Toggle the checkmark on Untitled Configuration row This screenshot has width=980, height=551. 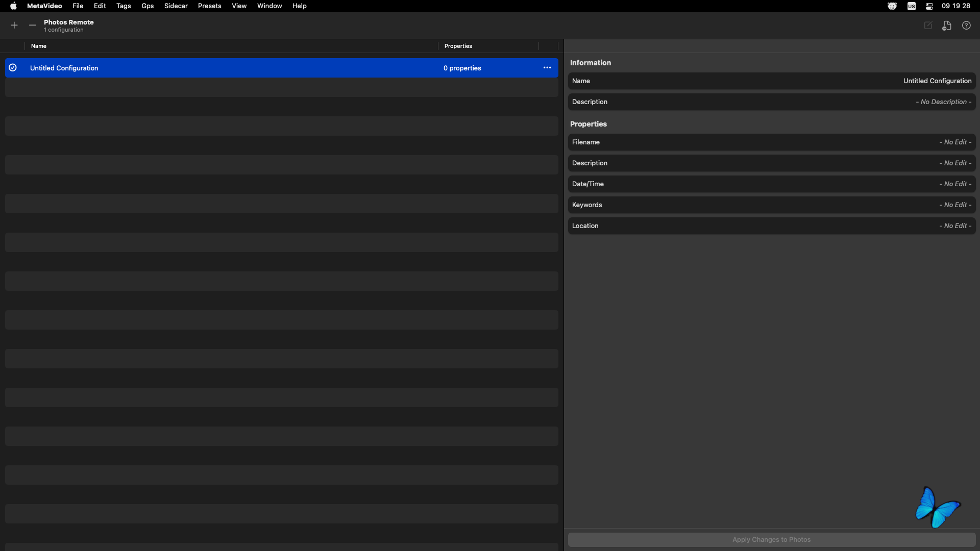[13, 68]
